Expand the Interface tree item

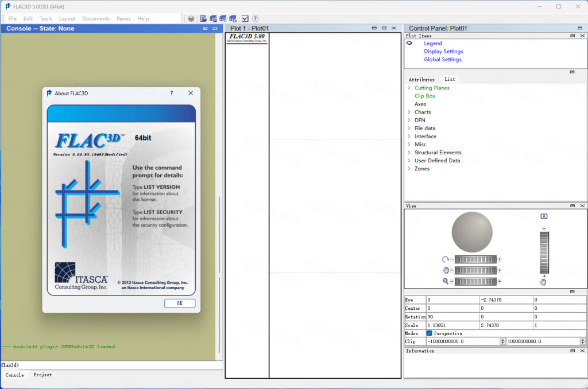point(409,137)
